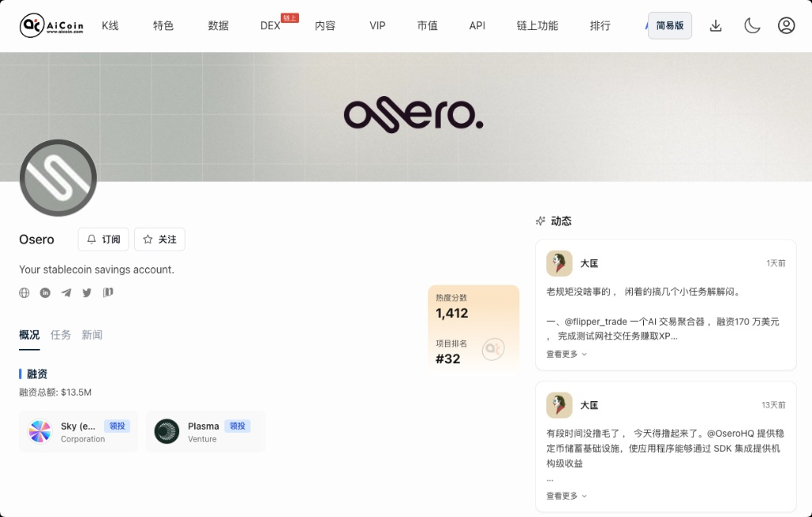Screen dimensions: 812x517
Task: Click the 13天前 timestamp
Action: tap(773, 405)
